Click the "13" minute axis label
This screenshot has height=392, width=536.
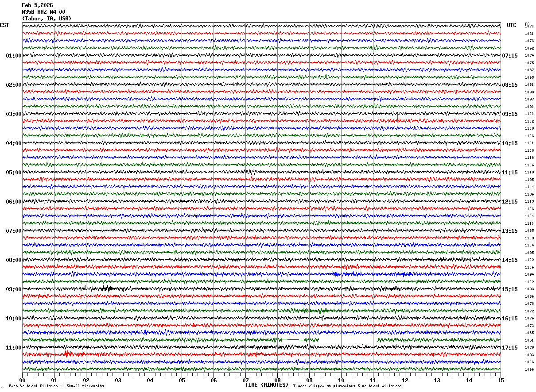pyautogui.click(x=437, y=380)
